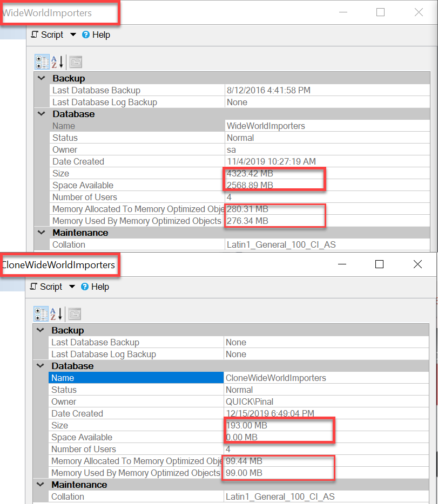Select Number of Users row in WideWorldImporters window

(x=240, y=197)
